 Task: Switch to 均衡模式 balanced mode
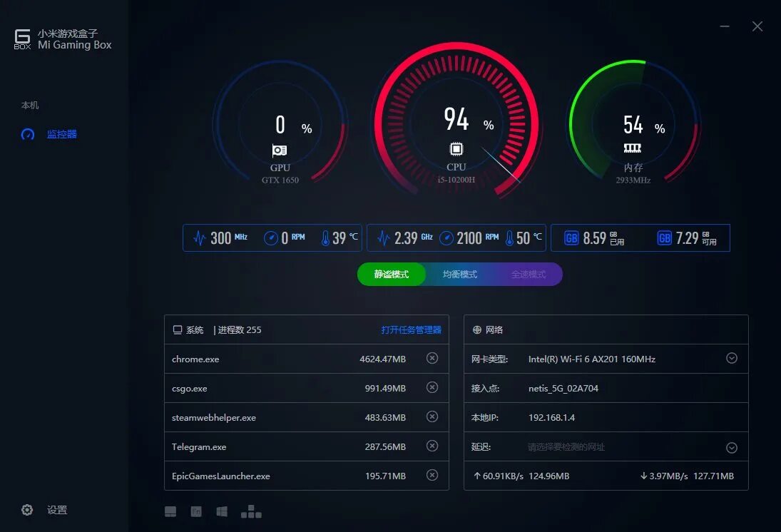[460, 274]
